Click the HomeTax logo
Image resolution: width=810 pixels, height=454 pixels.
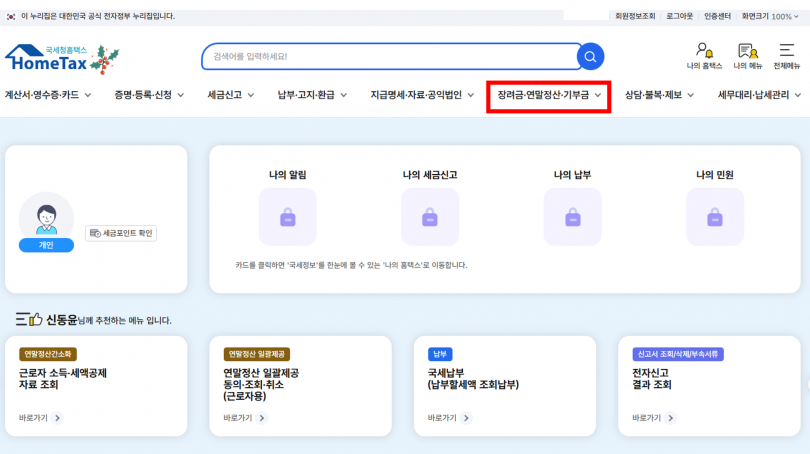(x=58, y=59)
